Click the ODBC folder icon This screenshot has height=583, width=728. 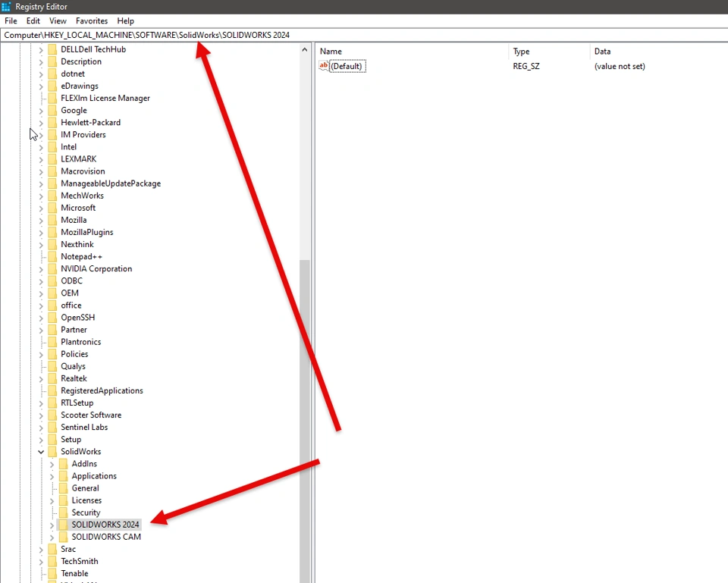pos(52,281)
